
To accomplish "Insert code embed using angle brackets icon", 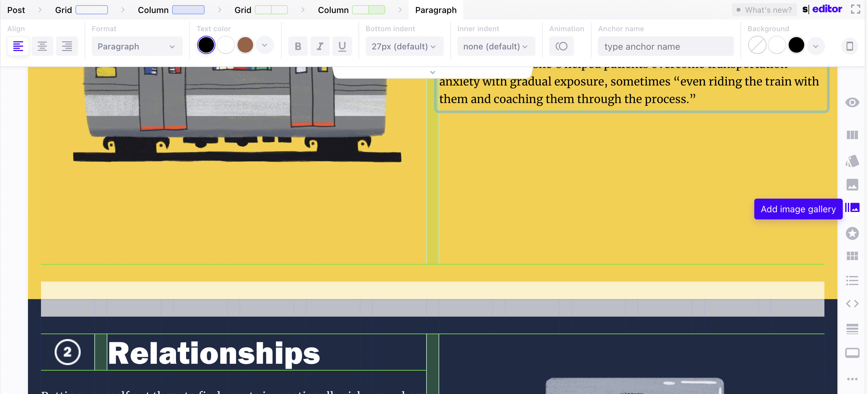I will click(x=852, y=304).
